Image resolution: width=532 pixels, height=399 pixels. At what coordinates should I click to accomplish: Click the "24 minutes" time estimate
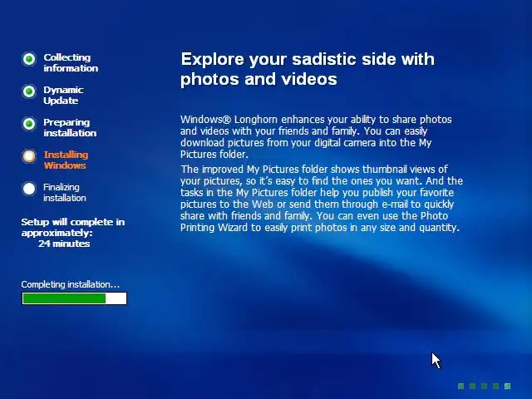point(64,244)
